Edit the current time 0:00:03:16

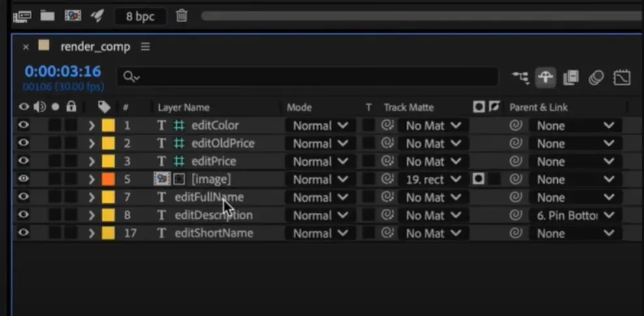coord(63,72)
